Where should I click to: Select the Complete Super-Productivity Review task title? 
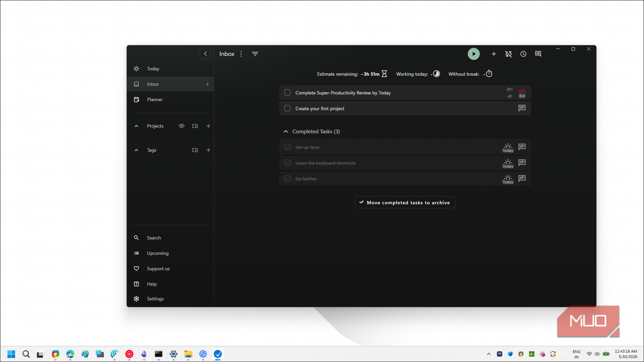click(343, 93)
